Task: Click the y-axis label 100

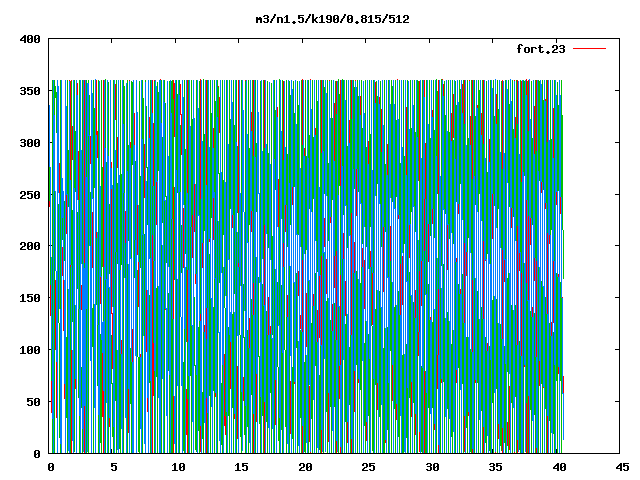Action: (30, 350)
